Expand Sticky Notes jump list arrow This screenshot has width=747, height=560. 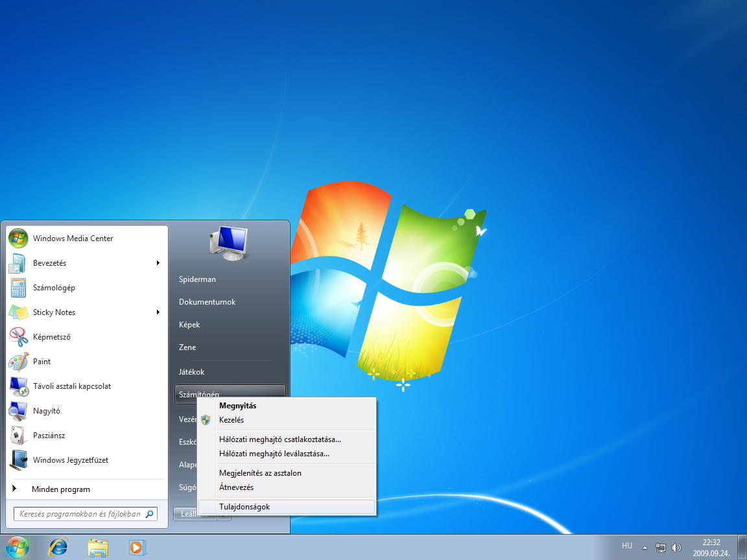click(158, 312)
